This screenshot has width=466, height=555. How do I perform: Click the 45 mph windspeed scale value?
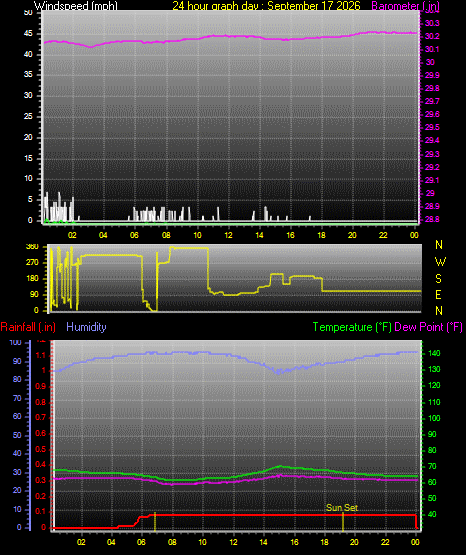point(28,34)
